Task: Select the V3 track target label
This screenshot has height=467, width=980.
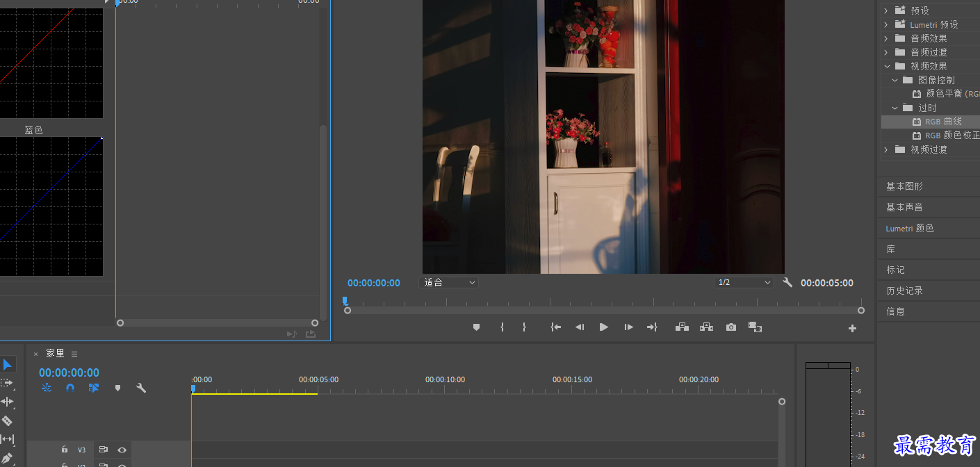Action: [x=81, y=450]
